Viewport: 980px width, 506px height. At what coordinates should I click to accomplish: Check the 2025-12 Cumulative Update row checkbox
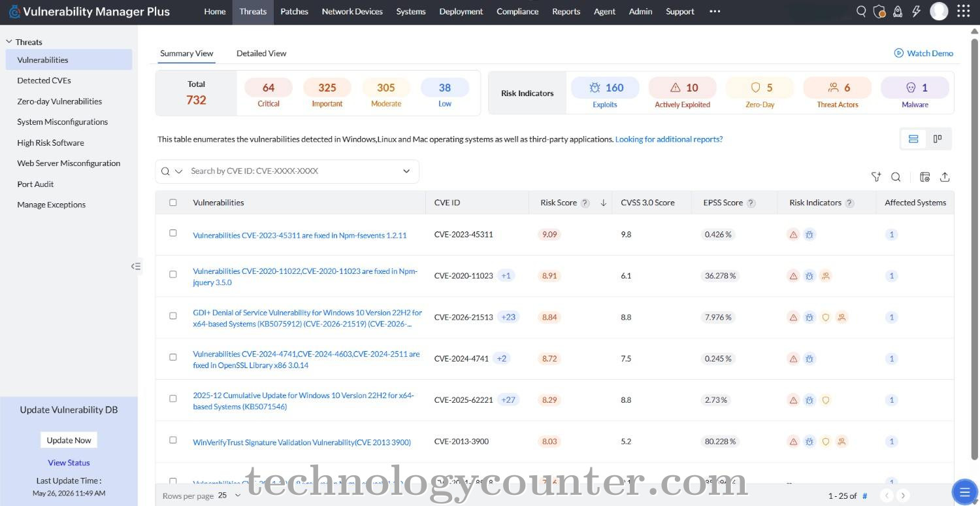tap(173, 398)
